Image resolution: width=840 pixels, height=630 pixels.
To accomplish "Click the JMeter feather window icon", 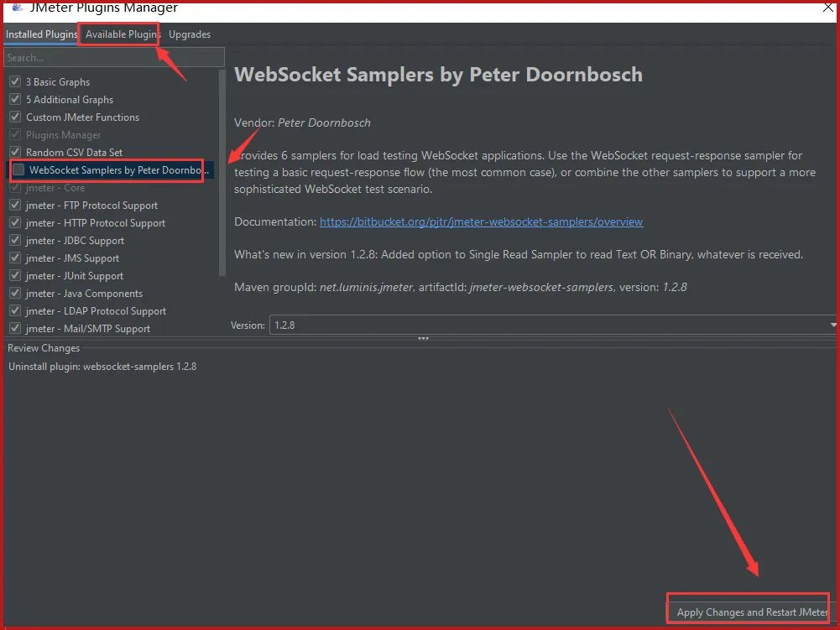I will pos(17,7).
